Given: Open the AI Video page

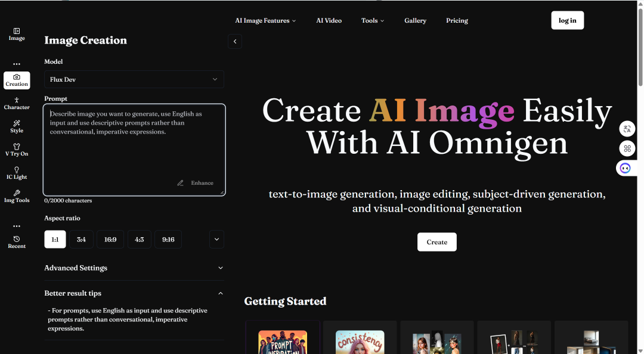Looking at the screenshot, I should pyautogui.click(x=329, y=20).
